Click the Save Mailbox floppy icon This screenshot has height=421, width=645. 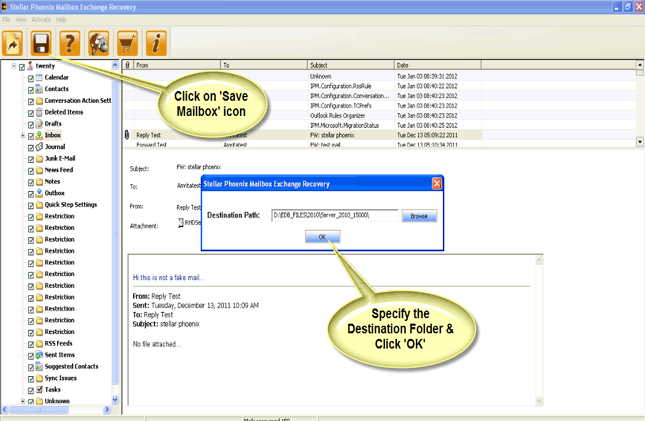click(x=41, y=43)
